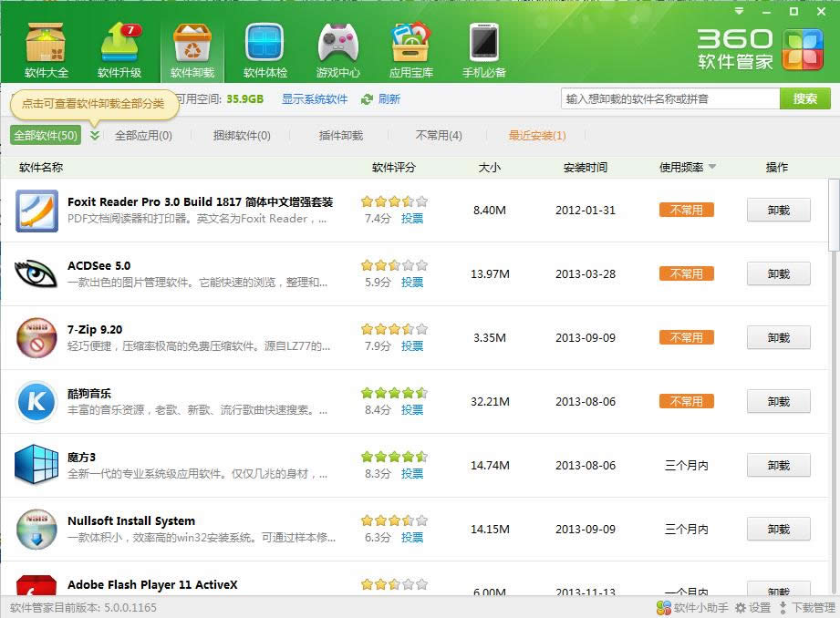Open the 软件大全 software catalog

pyautogui.click(x=47, y=50)
